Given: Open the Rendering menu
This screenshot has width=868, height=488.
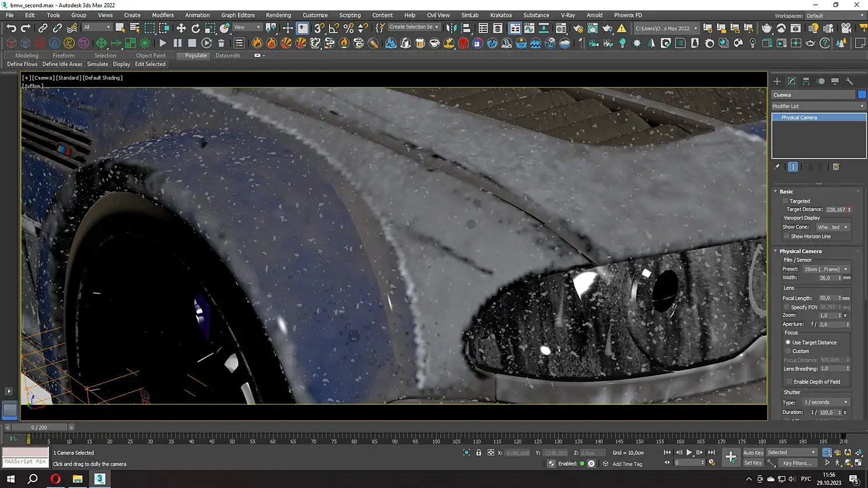Looking at the screenshot, I should point(278,15).
